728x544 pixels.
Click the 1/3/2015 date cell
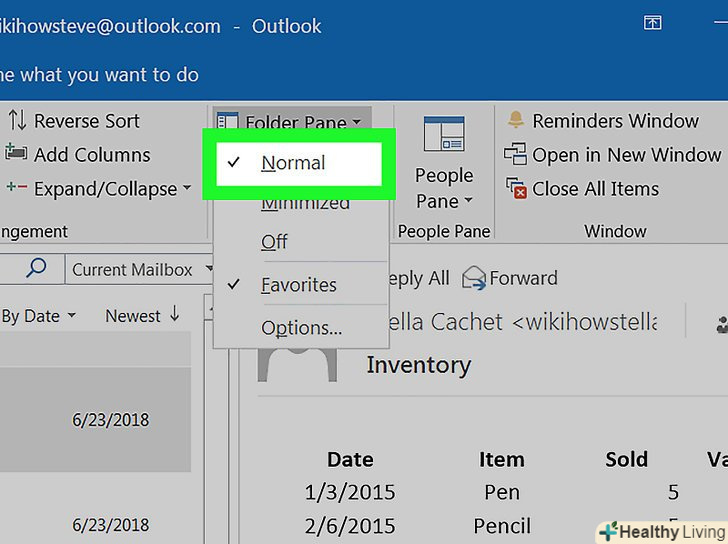(x=350, y=492)
